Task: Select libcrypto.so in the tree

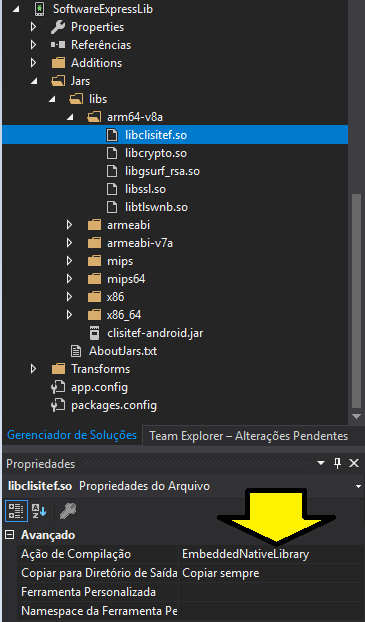Action: pyautogui.click(x=156, y=153)
